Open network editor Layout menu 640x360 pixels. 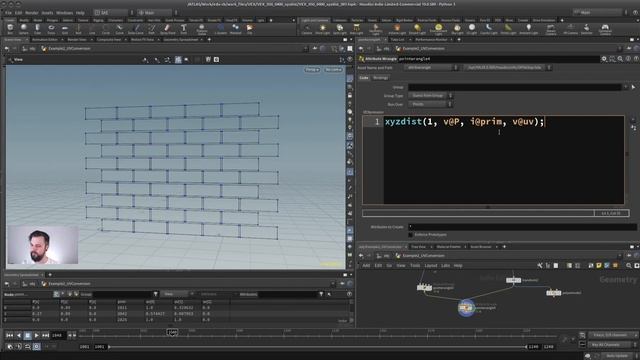pos(431,265)
